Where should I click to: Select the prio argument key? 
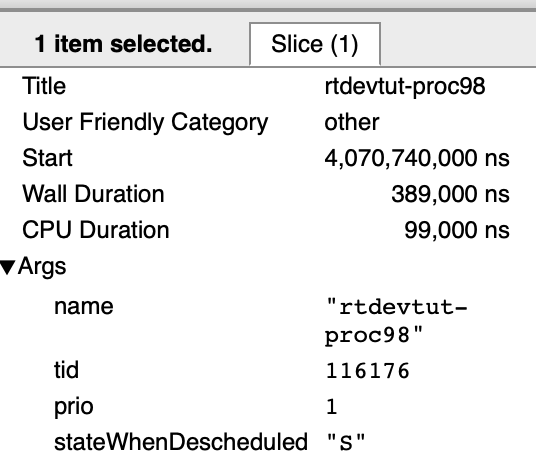[73, 407]
